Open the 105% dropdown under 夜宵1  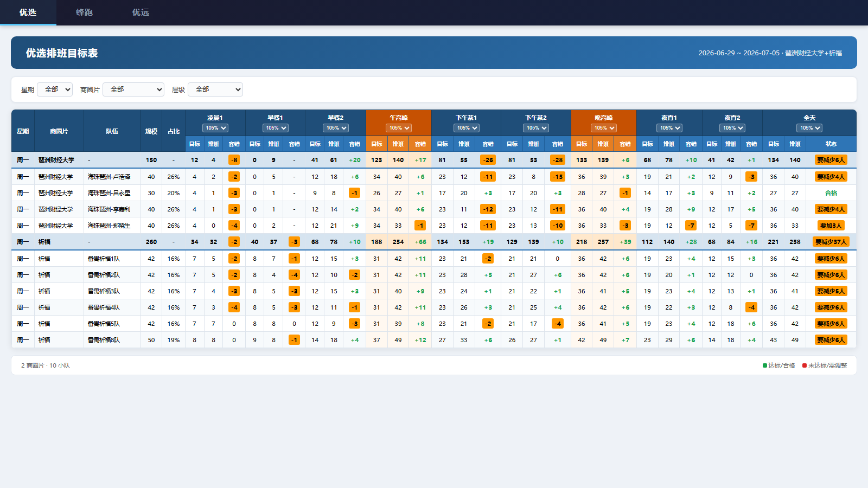tap(669, 128)
